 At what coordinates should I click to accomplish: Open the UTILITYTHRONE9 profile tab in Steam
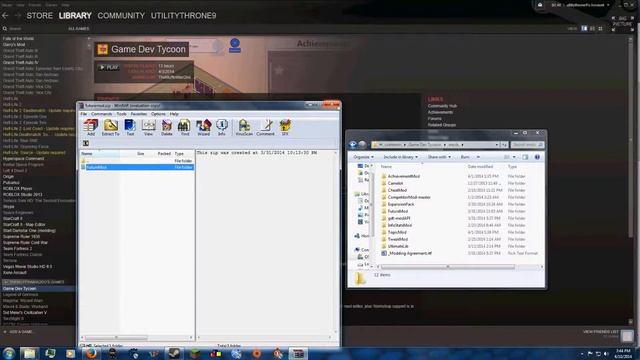pos(184,16)
